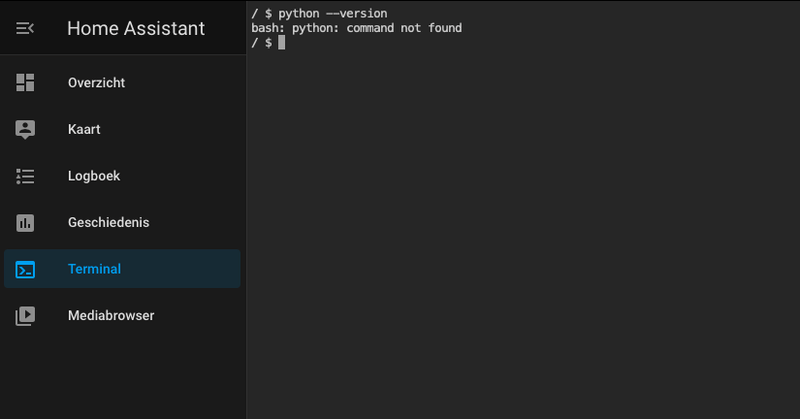
Task: Open the Logboek text entry
Action: [94, 176]
